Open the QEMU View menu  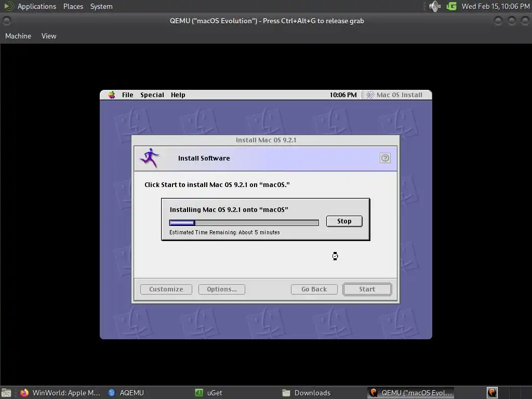pyautogui.click(x=49, y=36)
